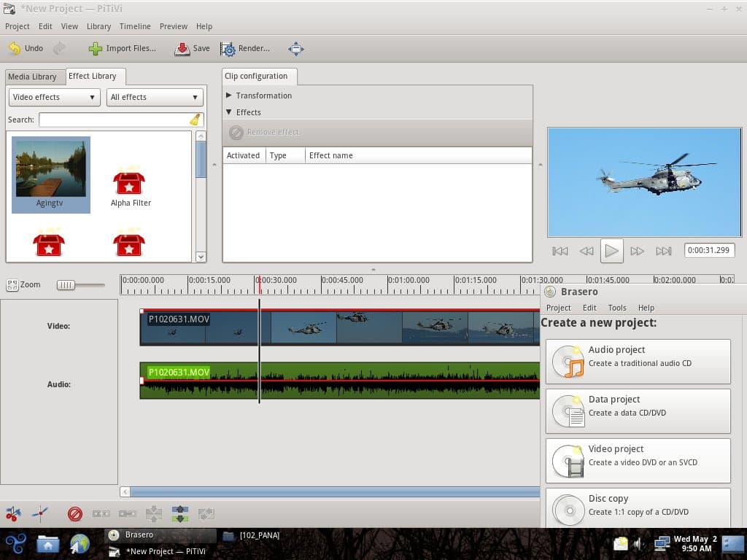Select the Agingtv effect thumbnail

tap(51, 175)
